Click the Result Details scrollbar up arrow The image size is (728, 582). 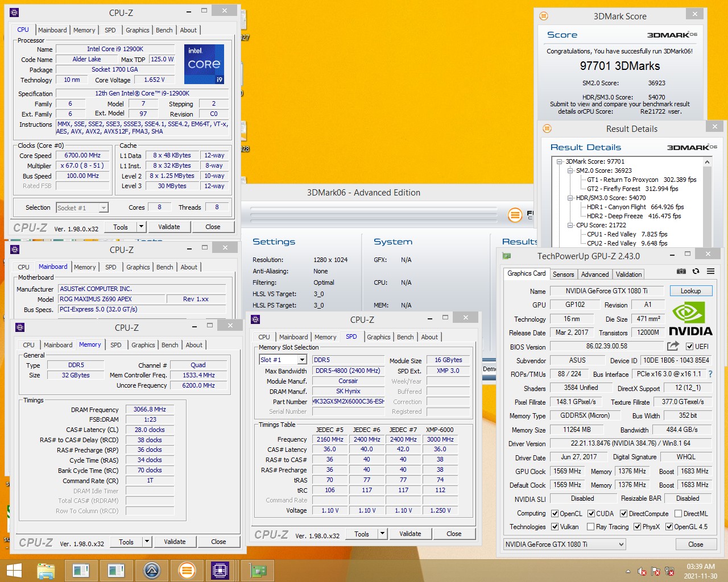[708, 163]
